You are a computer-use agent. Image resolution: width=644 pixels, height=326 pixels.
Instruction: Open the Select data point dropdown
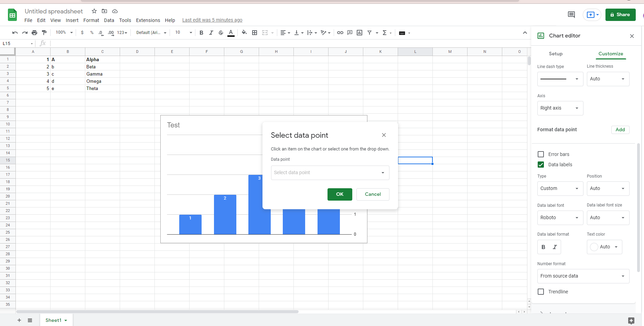330,173
